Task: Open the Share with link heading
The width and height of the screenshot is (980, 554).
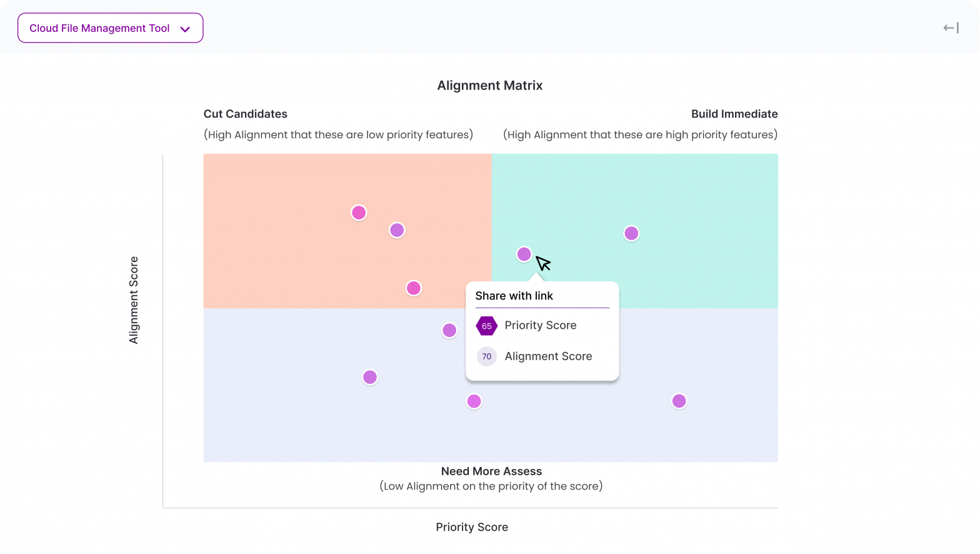Action: click(514, 296)
